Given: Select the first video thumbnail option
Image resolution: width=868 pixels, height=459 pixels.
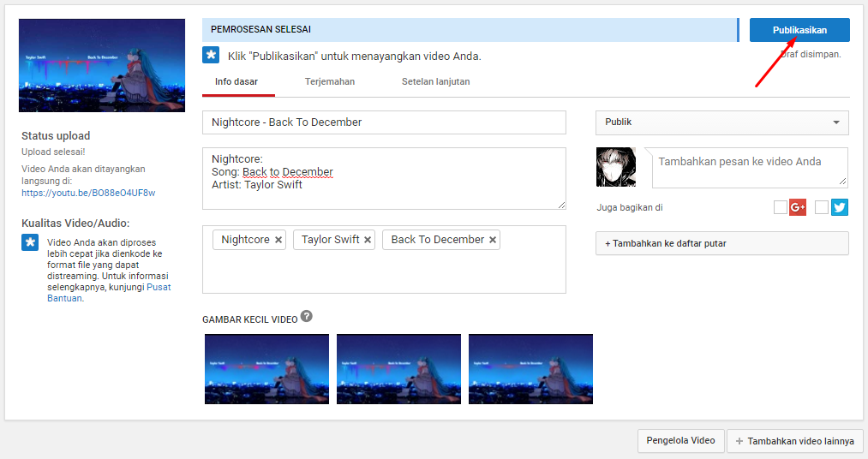Looking at the screenshot, I should click(266, 369).
